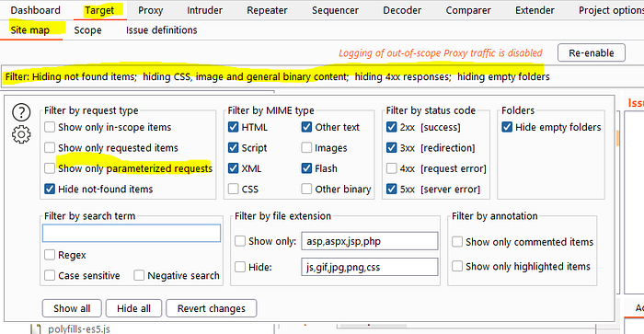
Task: Open the Project options tab
Action: tap(611, 10)
